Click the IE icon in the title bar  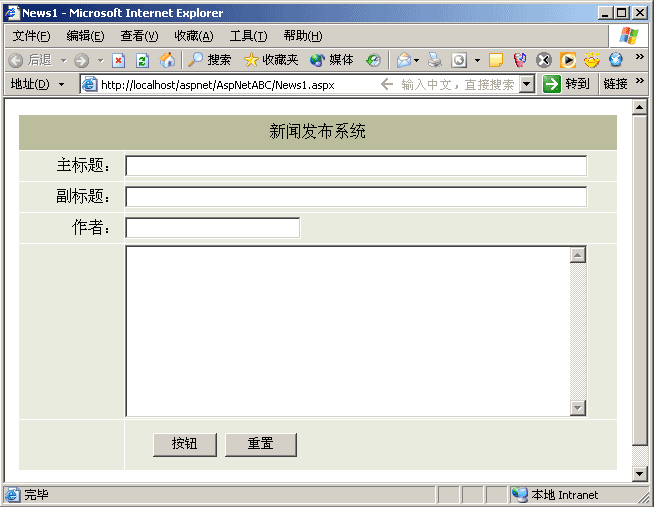point(12,13)
